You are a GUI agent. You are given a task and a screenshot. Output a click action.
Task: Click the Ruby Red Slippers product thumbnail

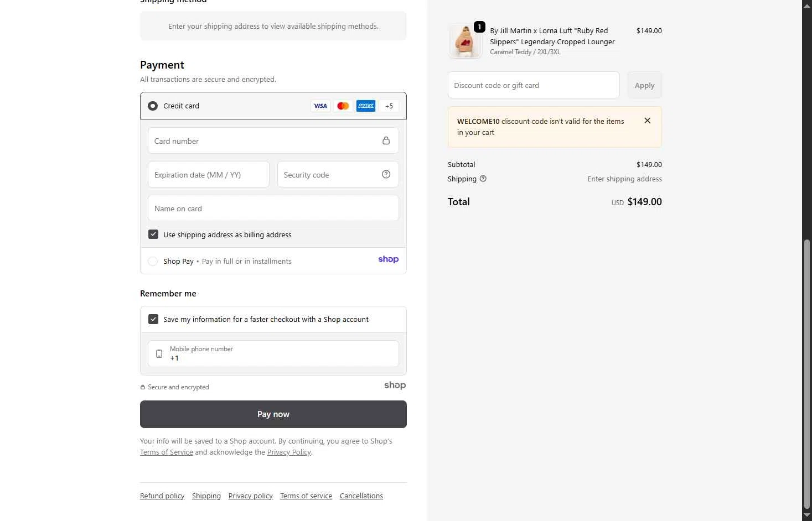pos(465,41)
